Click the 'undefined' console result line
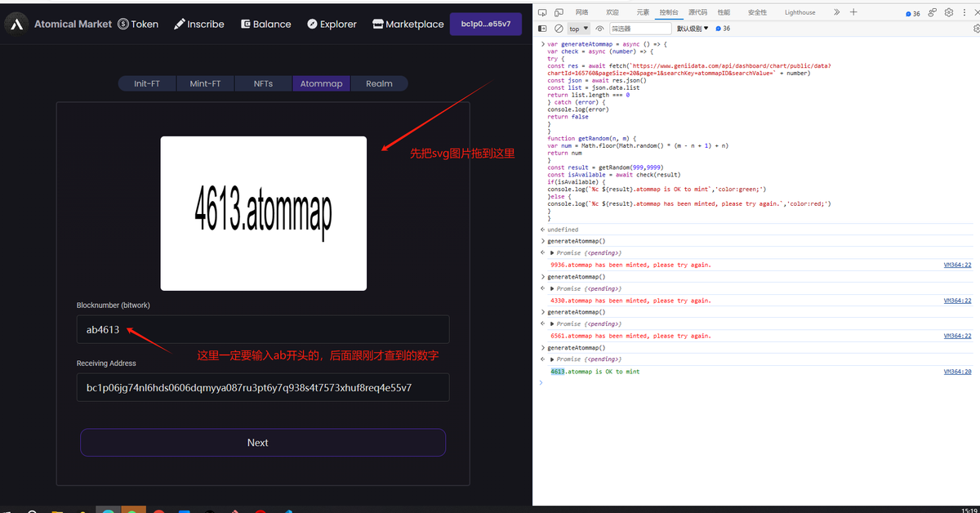This screenshot has height=513, width=980. click(563, 230)
